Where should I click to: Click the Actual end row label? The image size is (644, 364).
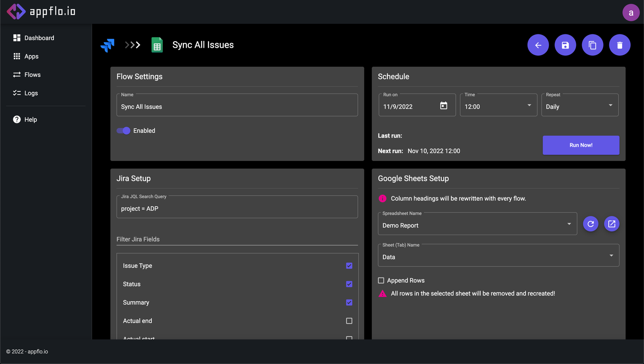[x=138, y=321]
